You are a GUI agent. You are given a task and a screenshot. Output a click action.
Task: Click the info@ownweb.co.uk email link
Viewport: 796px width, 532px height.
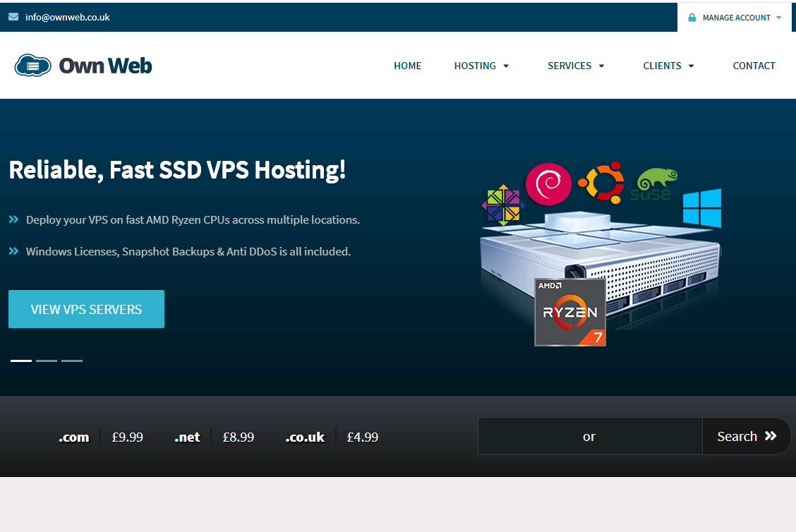[x=68, y=17]
